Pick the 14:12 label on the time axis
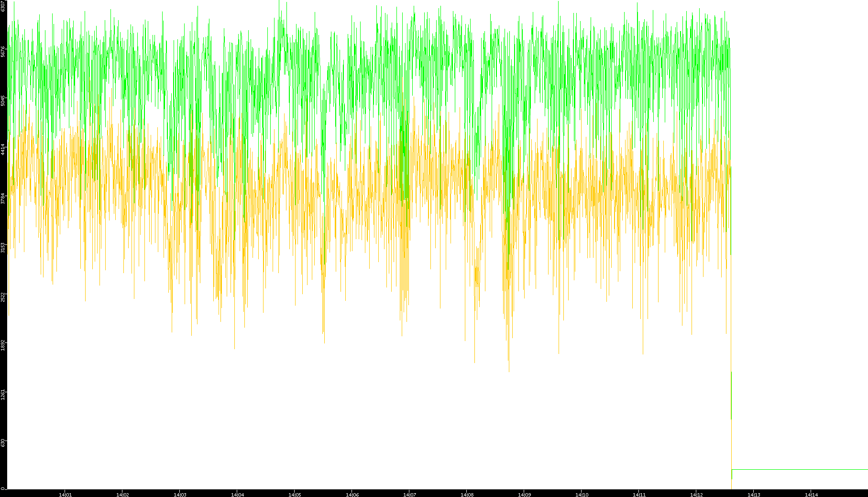 click(696, 495)
